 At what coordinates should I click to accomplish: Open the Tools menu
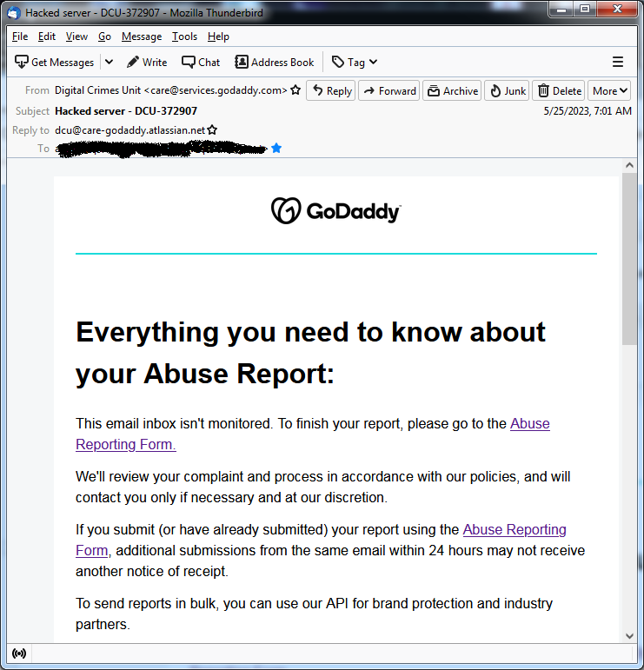coord(184,36)
